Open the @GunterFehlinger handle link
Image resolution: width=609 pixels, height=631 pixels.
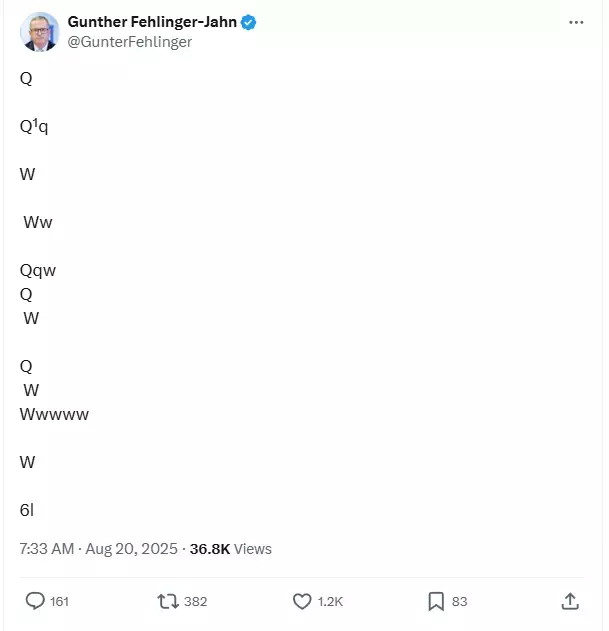pyautogui.click(x=130, y=42)
